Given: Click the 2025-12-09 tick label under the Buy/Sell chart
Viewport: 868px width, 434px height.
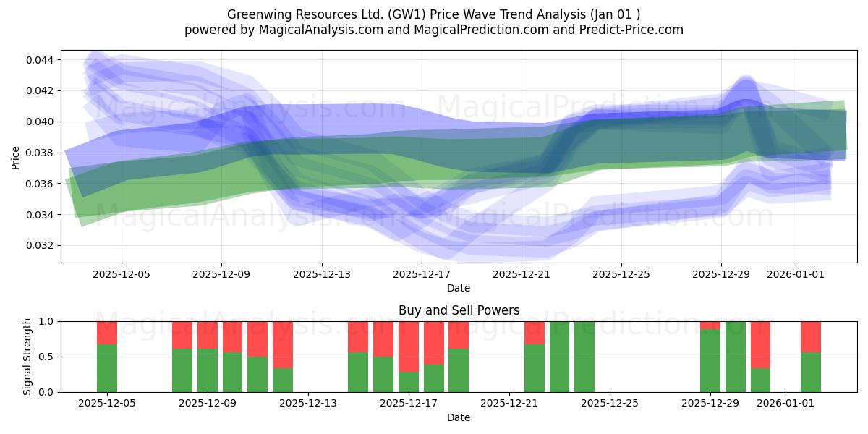Looking at the screenshot, I should 208,404.
